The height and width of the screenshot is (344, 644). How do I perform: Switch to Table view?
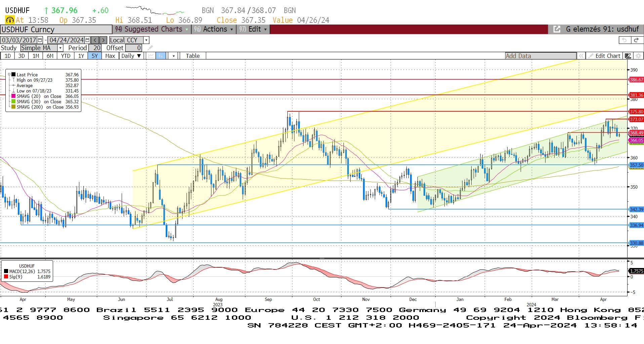pyautogui.click(x=193, y=56)
